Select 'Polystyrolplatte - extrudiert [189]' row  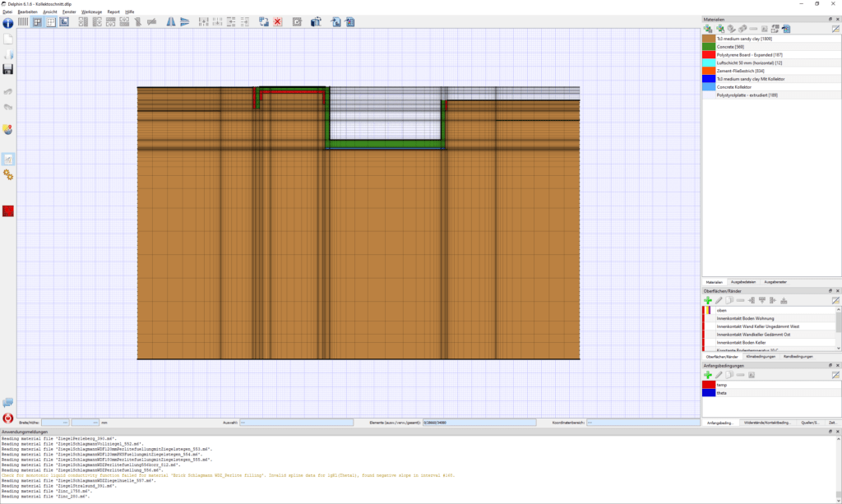click(771, 95)
